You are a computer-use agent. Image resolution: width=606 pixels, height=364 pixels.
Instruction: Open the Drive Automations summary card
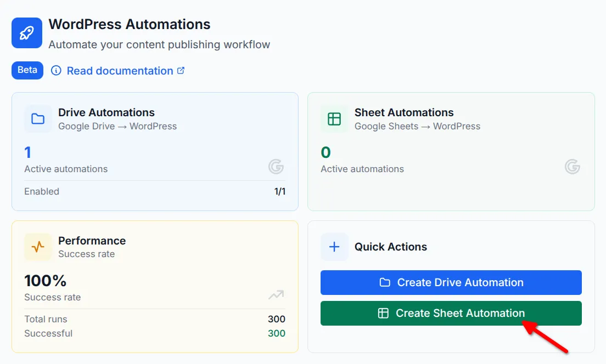pos(154,151)
